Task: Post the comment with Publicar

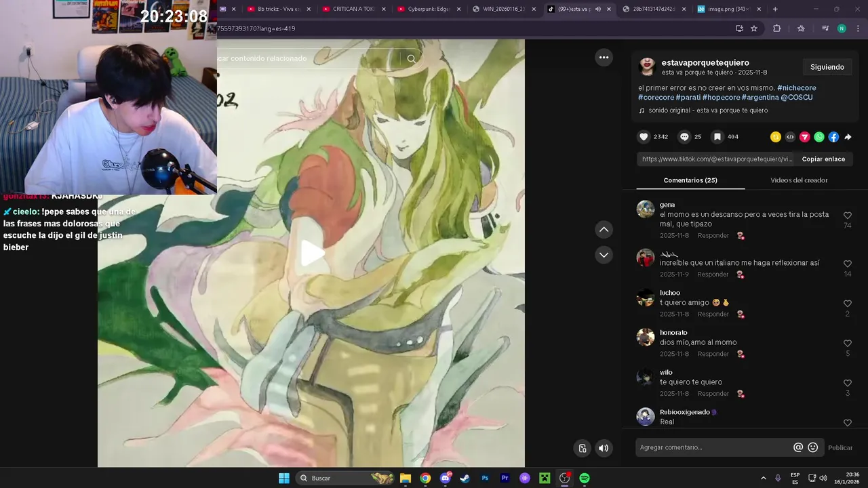Action: pyautogui.click(x=840, y=447)
